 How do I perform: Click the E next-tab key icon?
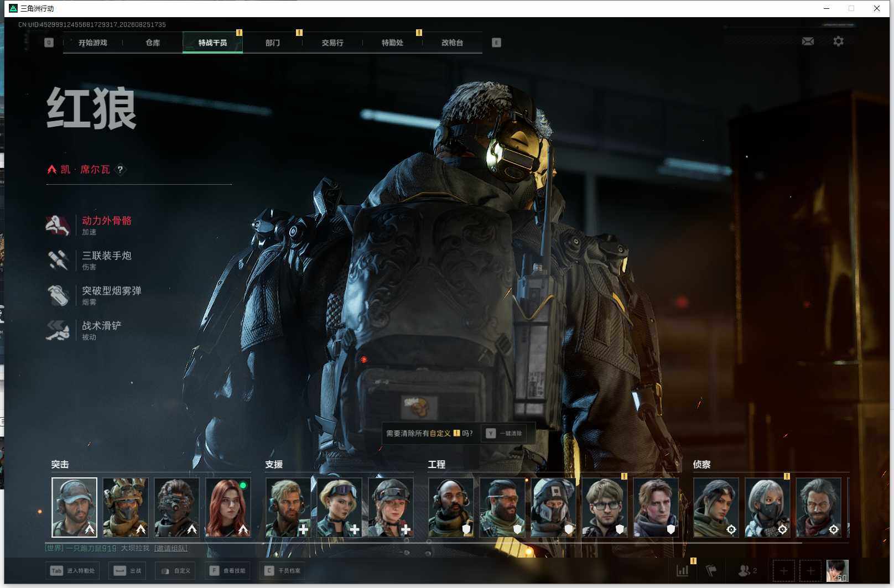coord(496,43)
